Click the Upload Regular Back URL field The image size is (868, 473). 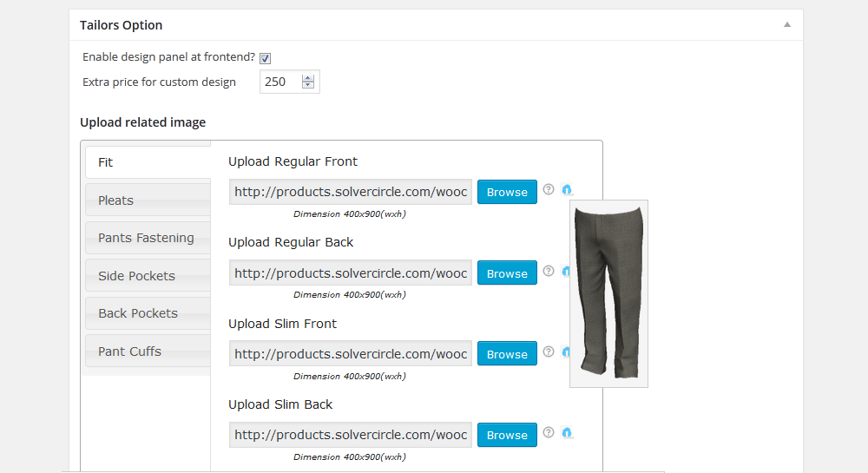tap(351, 273)
